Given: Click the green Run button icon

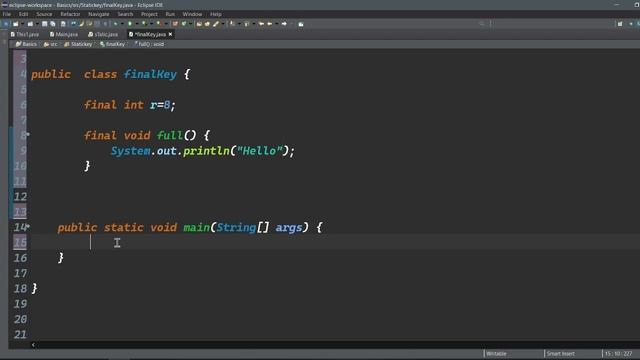Looking at the screenshot, I should click(x=130, y=24).
